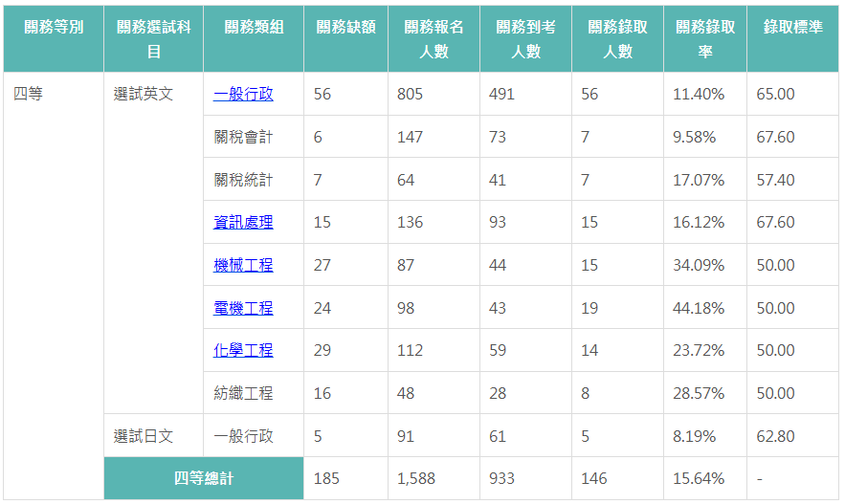Click the 四等總計 total cell
Viewport: 845px width, 504px height.
[204, 478]
